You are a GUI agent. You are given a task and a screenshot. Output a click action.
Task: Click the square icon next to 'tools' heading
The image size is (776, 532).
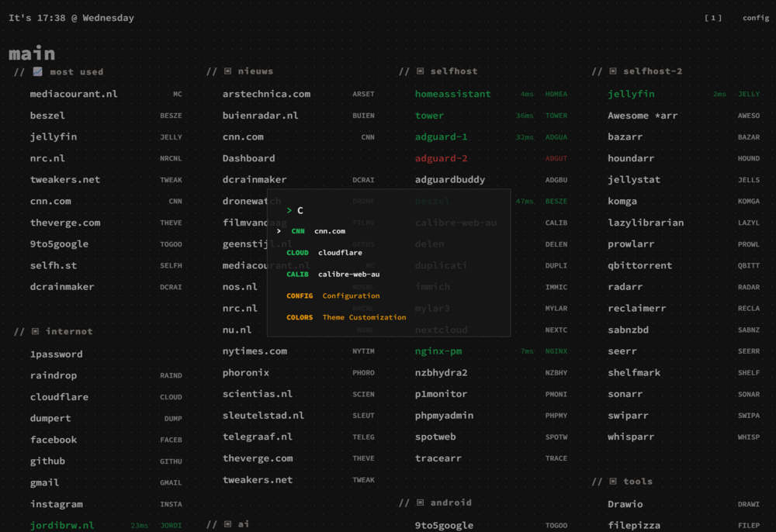coord(613,481)
